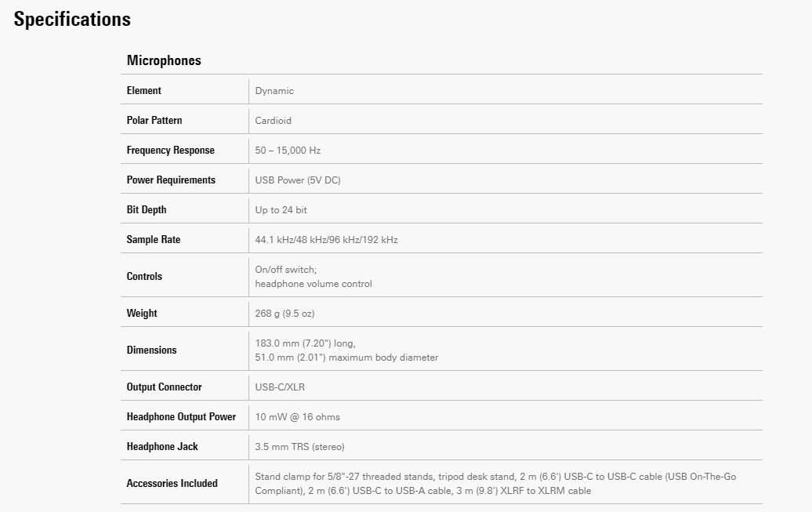Click the Dimensions row label
The width and height of the screenshot is (812, 512).
pos(151,350)
